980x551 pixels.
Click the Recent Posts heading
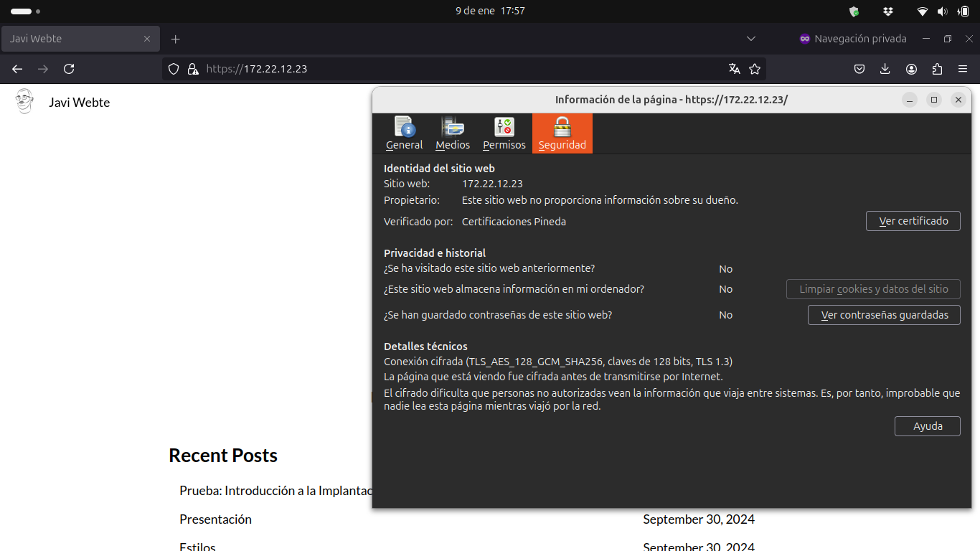[x=223, y=456]
